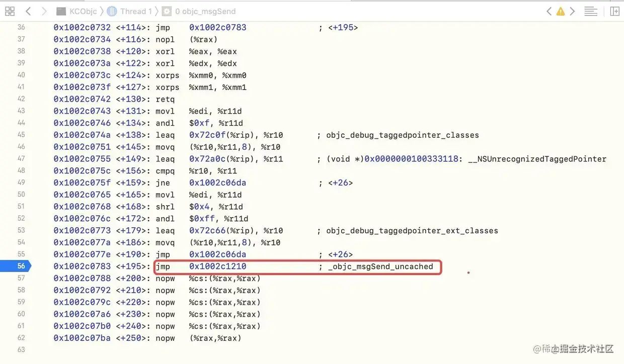Open the related items grid menu

click(10, 11)
